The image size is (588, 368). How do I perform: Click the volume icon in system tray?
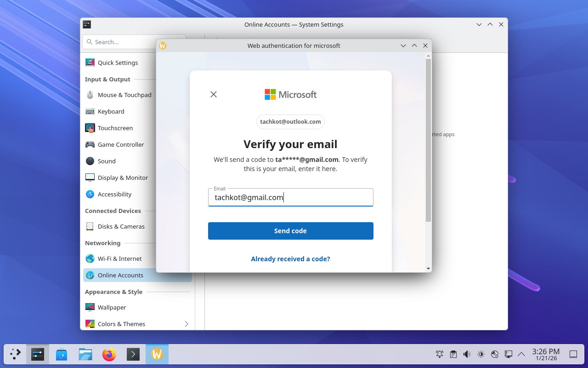(467, 354)
